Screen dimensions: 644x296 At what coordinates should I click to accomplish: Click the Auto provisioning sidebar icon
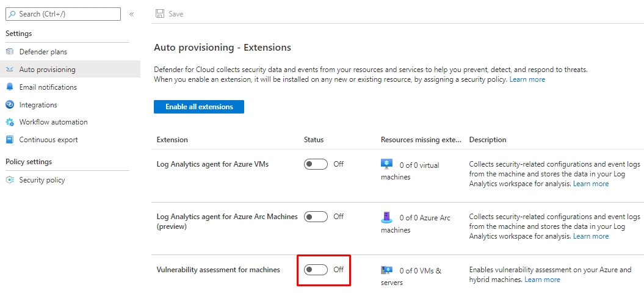[10, 70]
